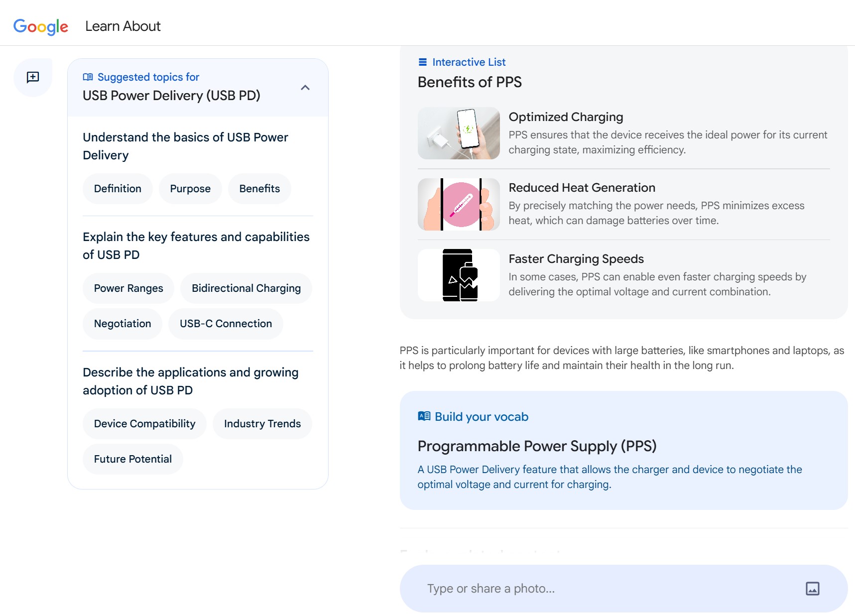Image resolution: width=855 pixels, height=616 pixels.
Task: Collapse the Suggested topics panel chevron
Action: [305, 88]
